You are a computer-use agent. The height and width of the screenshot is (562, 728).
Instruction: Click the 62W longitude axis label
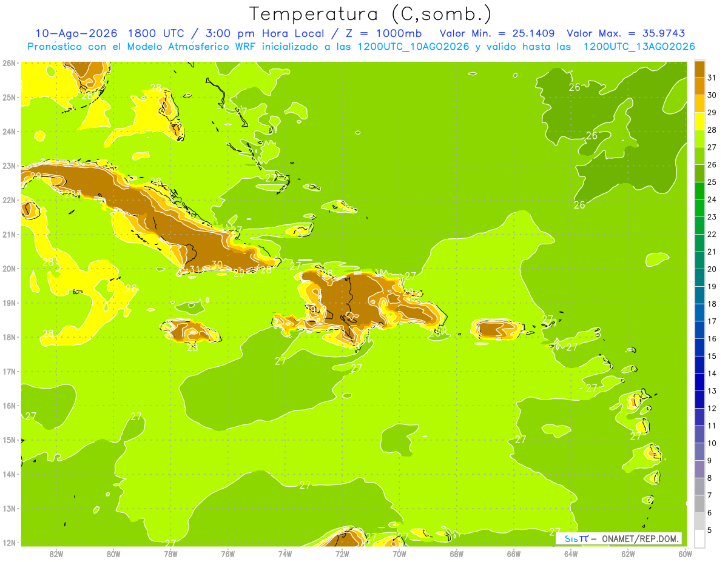pos(628,554)
